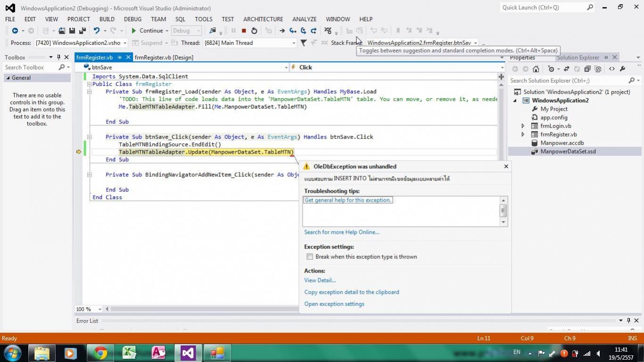Viewport: 644px width, 362px height.
Task: Open Excel from the taskbar
Action: coord(129,353)
